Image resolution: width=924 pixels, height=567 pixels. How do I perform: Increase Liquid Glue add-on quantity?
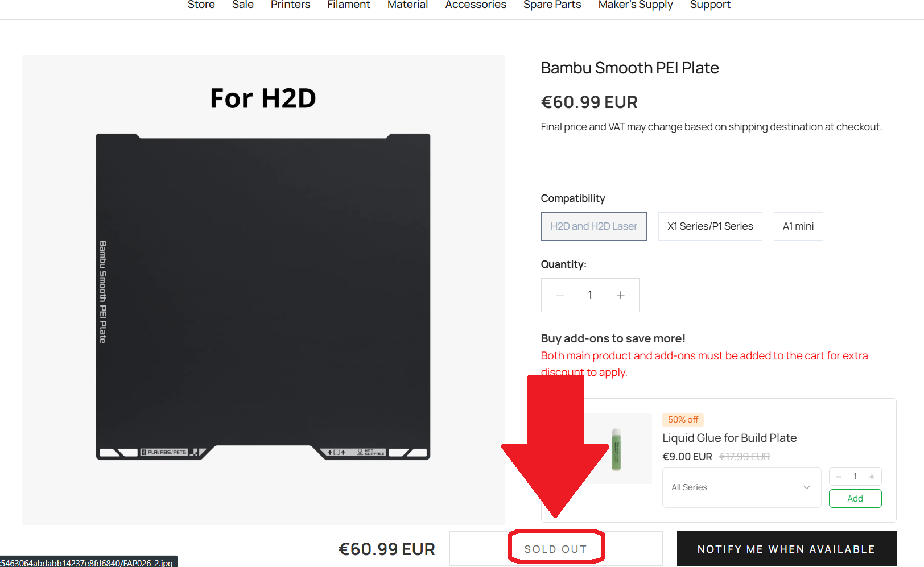click(872, 477)
